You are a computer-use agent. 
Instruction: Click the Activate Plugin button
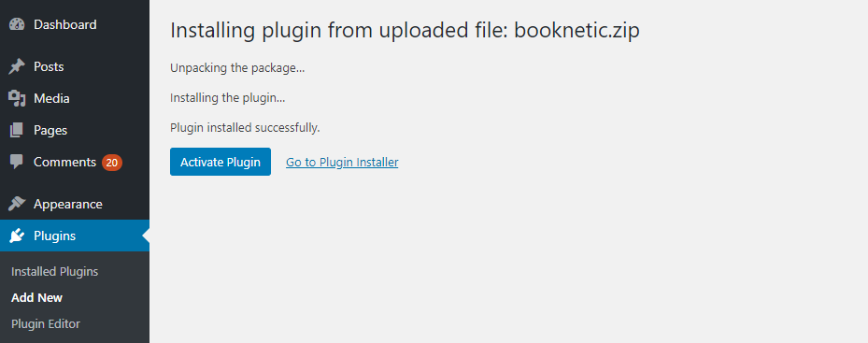click(221, 162)
